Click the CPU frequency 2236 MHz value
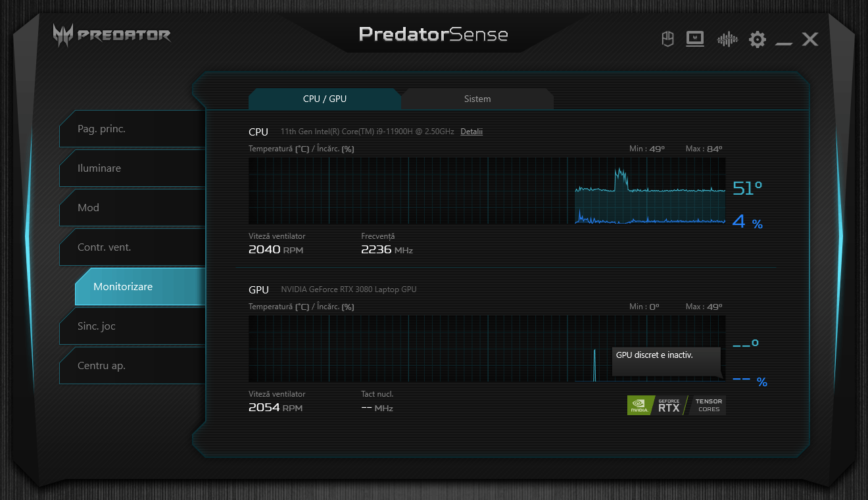 point(387,250)
